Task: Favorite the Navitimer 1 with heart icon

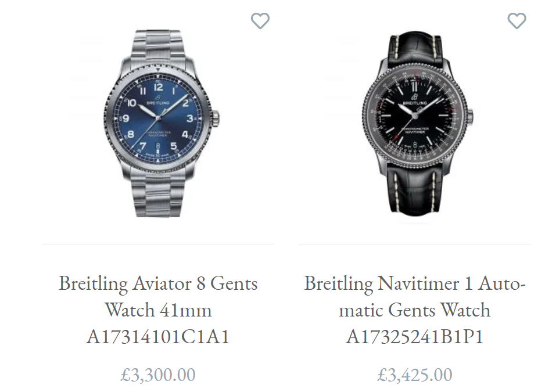Action: (517, 21)
